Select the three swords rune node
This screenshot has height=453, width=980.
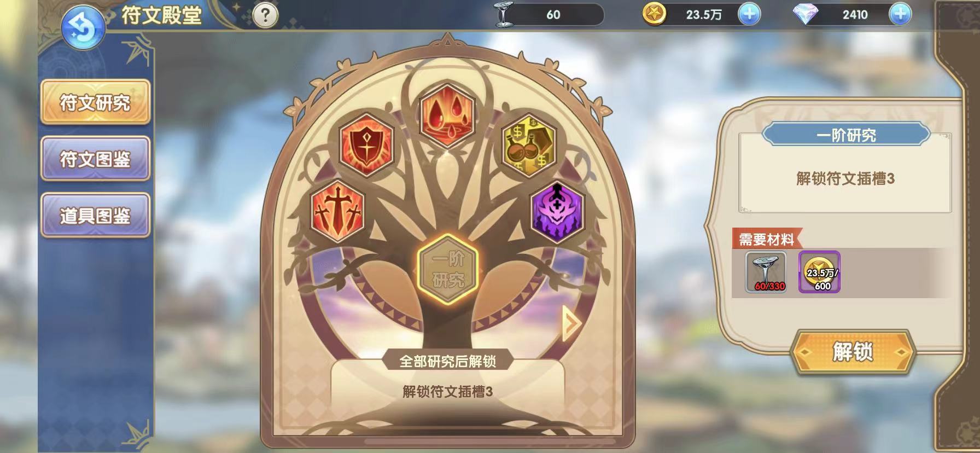click(x=337, y=212)
